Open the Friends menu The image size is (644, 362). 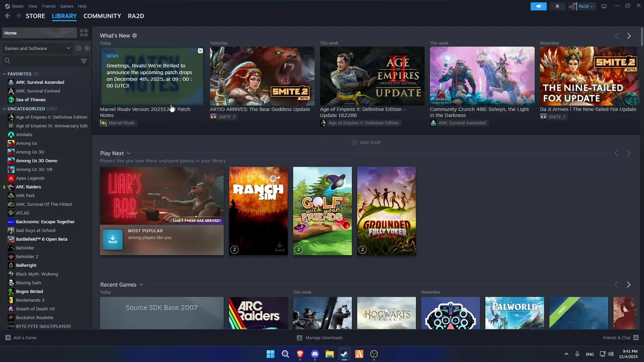[49, 6]
